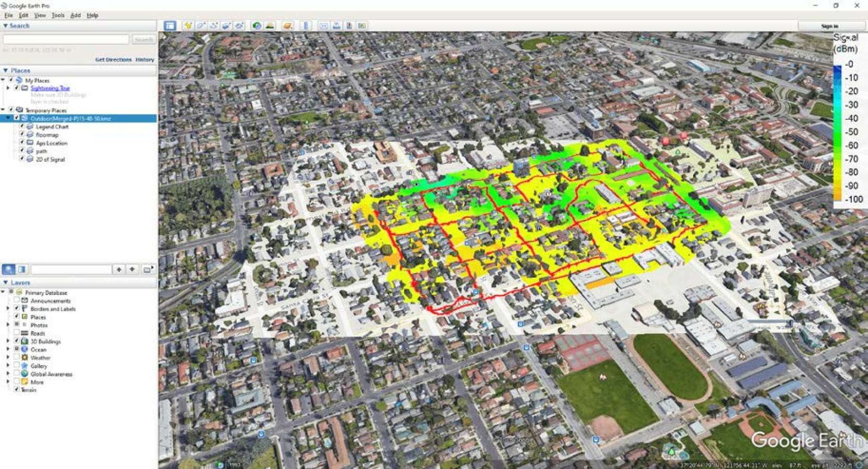Enable the Roads layer checkbox
This screenshot has height=469, width=868.
point(17,333)
